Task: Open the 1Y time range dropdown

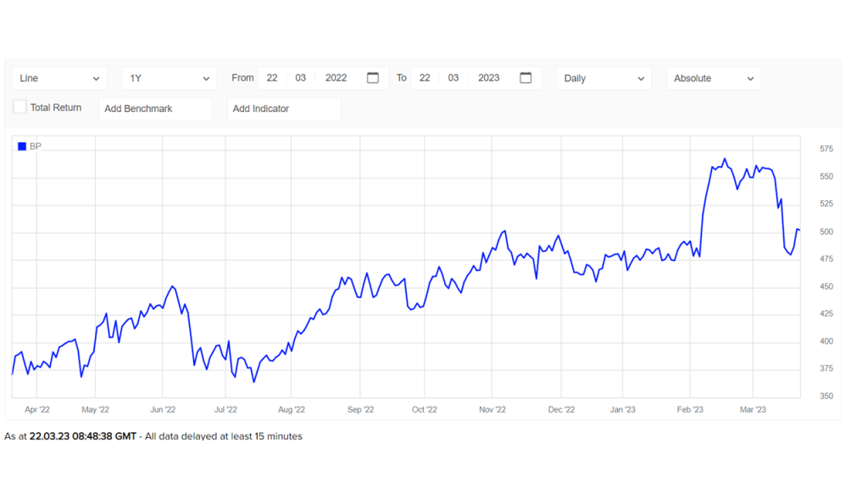Action: point(169,78)
